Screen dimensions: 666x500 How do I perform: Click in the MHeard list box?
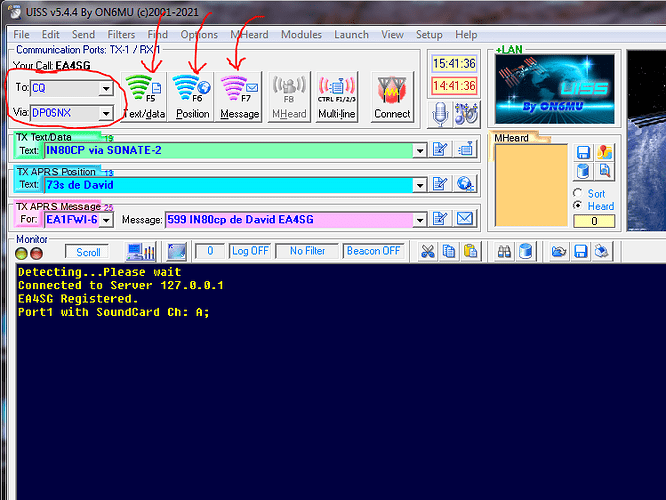tap(531, 185)
